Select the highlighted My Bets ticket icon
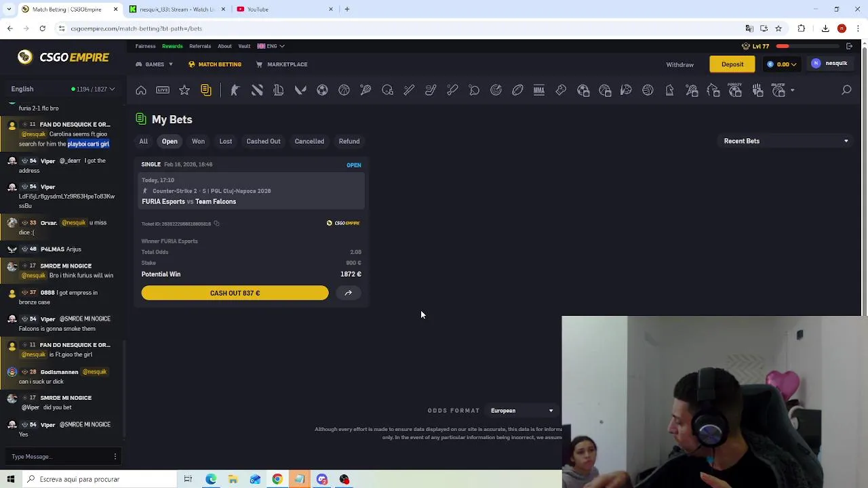 point(206,90)
